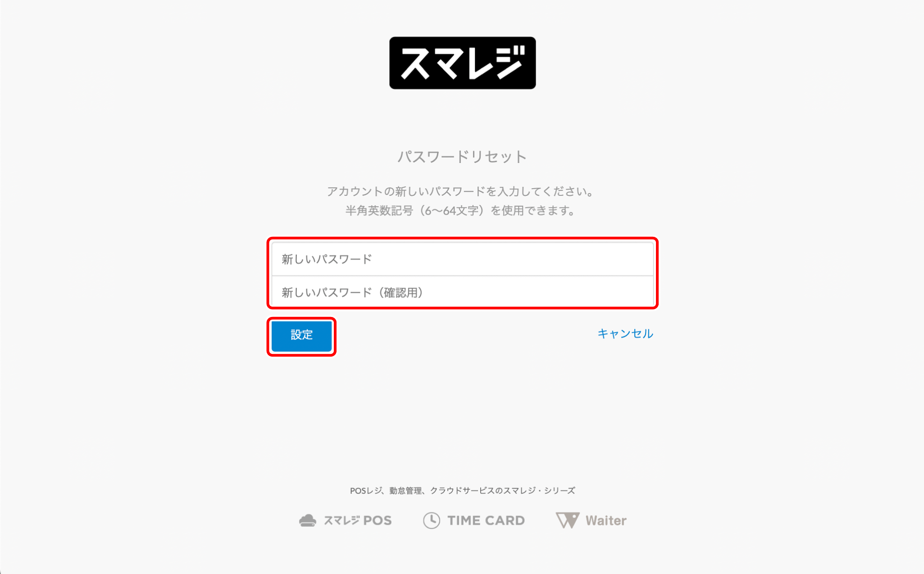Open the スマレジ POS product text logo

click(358, 520)
